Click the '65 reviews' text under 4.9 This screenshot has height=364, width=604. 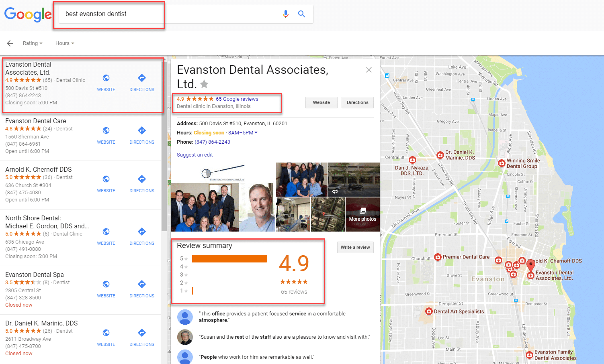294,292
